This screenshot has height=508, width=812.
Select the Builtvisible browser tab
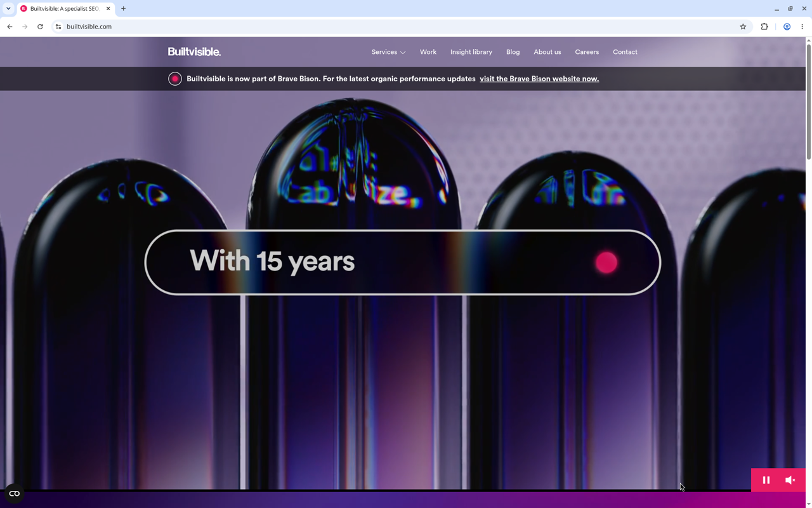[65, 9]
